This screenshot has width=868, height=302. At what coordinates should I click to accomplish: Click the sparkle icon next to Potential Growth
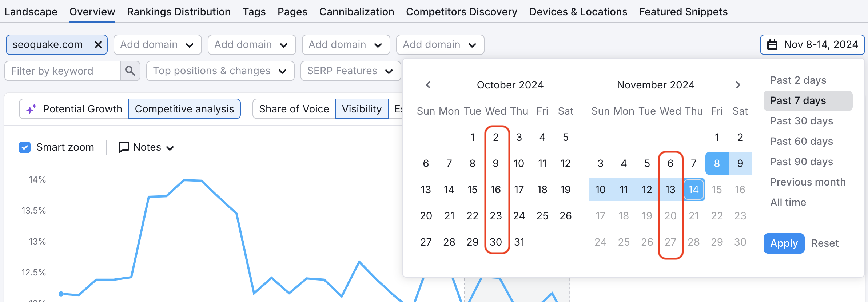(31, 108)
